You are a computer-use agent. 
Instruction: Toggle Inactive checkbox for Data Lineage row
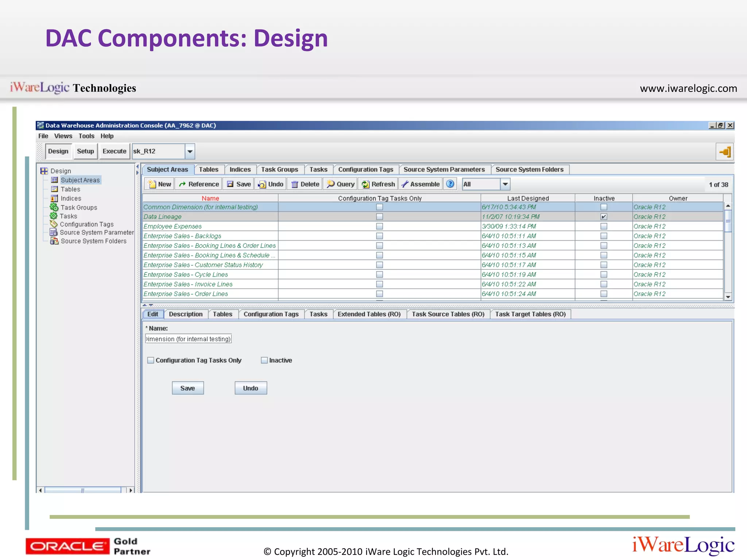point(604,217)
